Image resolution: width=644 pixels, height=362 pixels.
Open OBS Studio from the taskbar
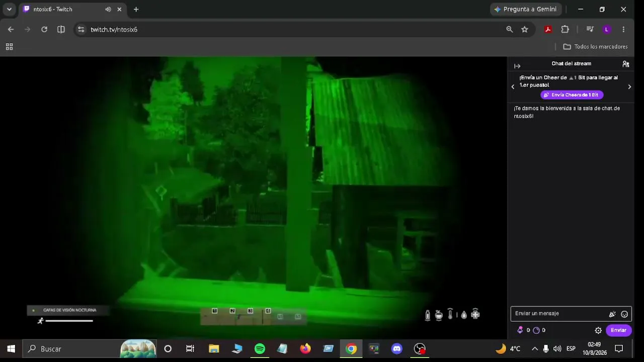(420, 348)
